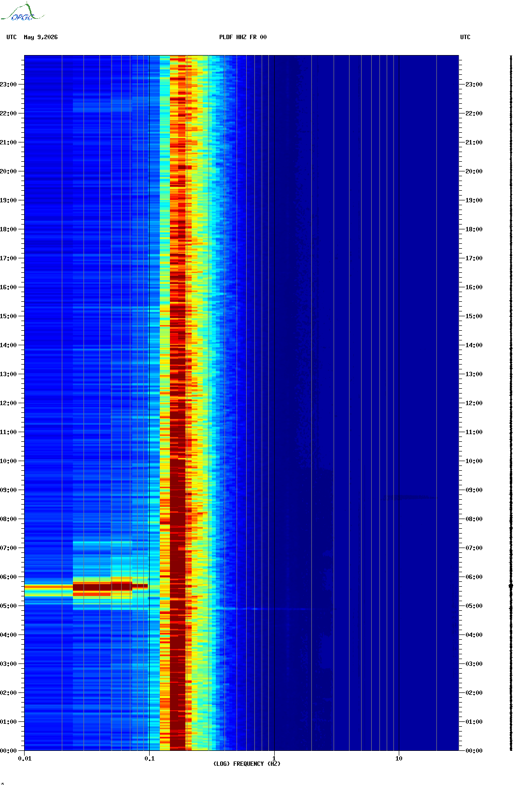Click the top-left UTC label
Screen dimensions: 532x789
click(12, 37)
